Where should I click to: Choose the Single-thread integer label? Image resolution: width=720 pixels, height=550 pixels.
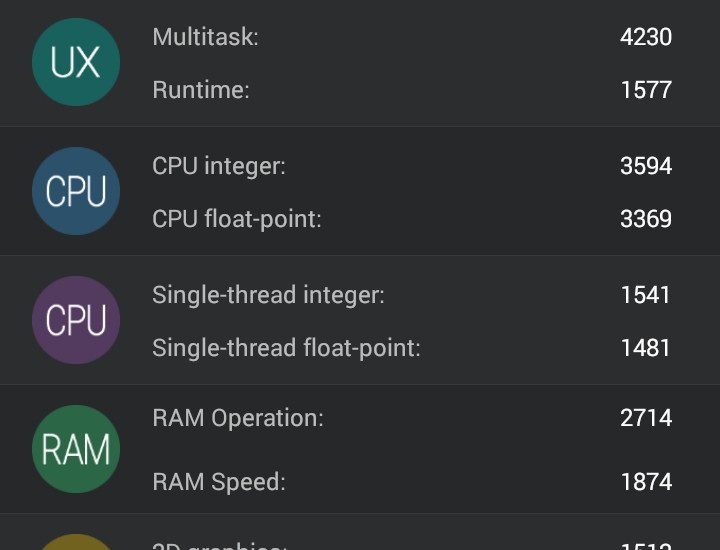tap(268, 295)
